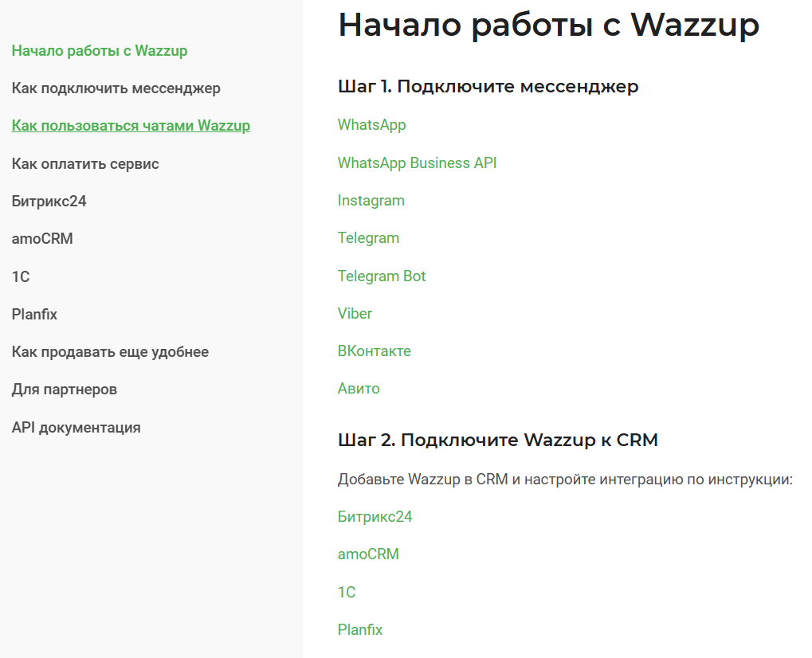
Task: Select 'Начало работы с Wazzup' in the sidebar
Action: (x=100, y=51)
